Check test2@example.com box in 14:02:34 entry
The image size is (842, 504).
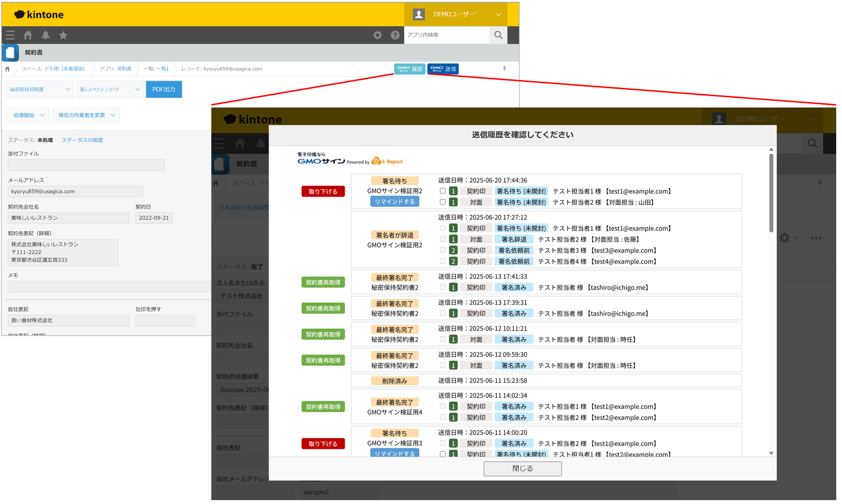coord(442,417)
